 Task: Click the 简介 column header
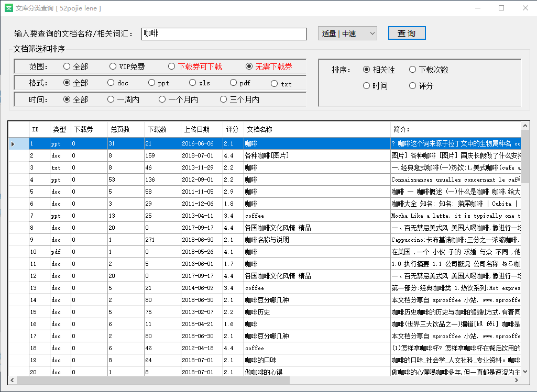pyautogui.click(x=455, y=129)
